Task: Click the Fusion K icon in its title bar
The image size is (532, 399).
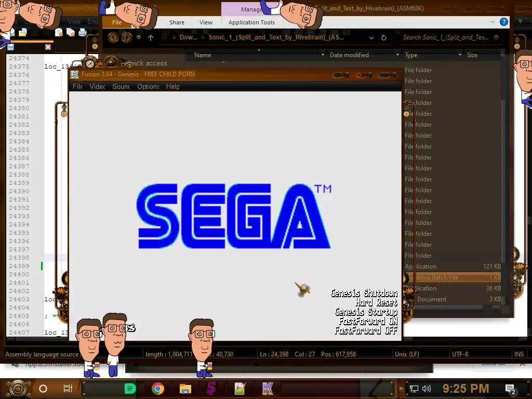Action: tap(75, 74)
